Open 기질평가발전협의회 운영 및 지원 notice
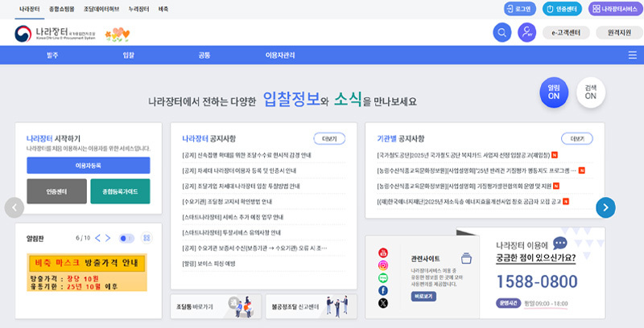This screenshot has width=644, height=328. 464,187
